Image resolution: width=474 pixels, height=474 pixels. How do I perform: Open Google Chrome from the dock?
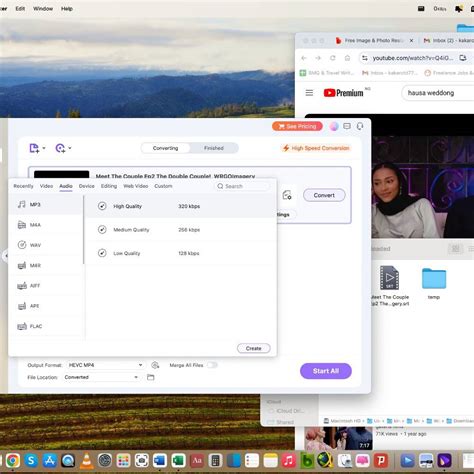tap(13, 461)
